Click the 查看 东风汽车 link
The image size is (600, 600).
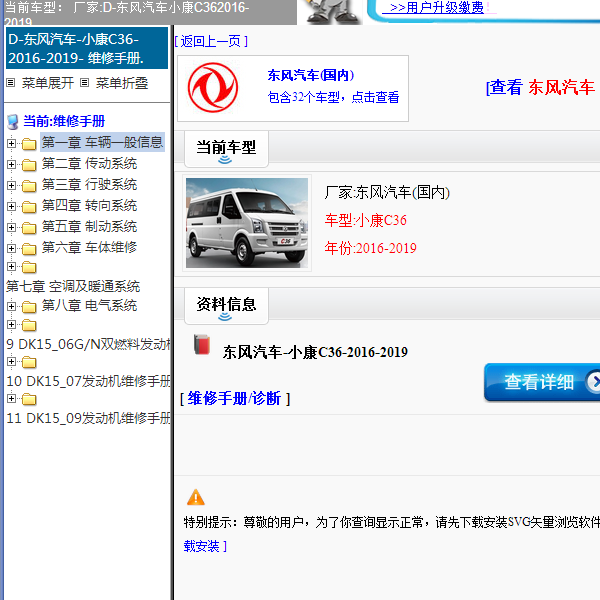point(540,87)
